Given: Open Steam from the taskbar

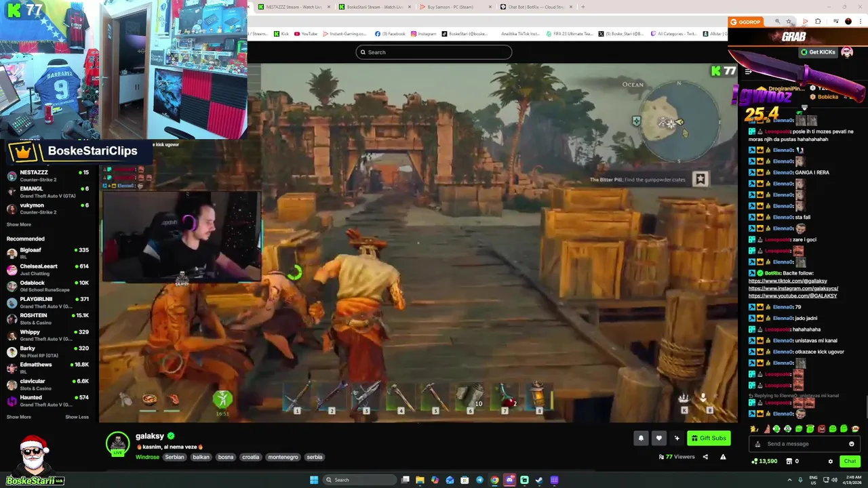Looking at the screenshot, I should [539, 480].
